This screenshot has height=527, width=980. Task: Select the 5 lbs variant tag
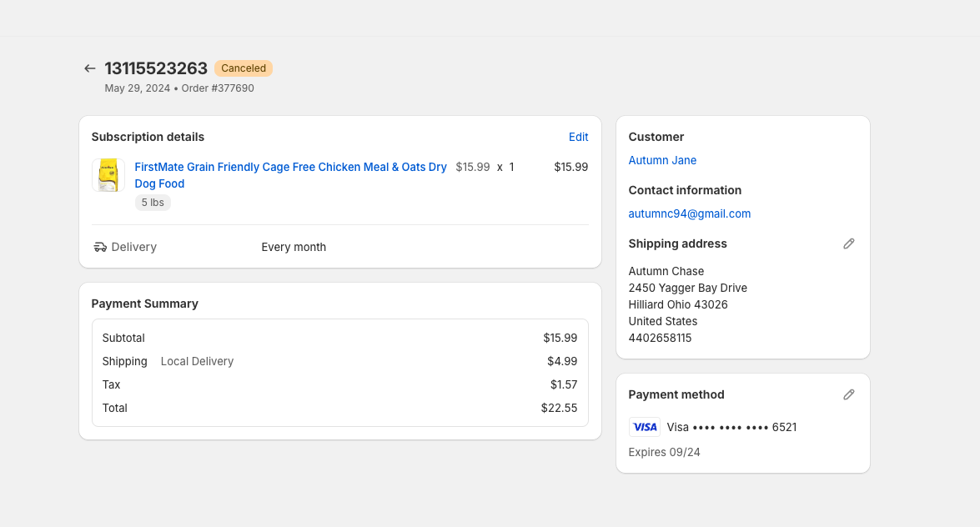(153, 203)
